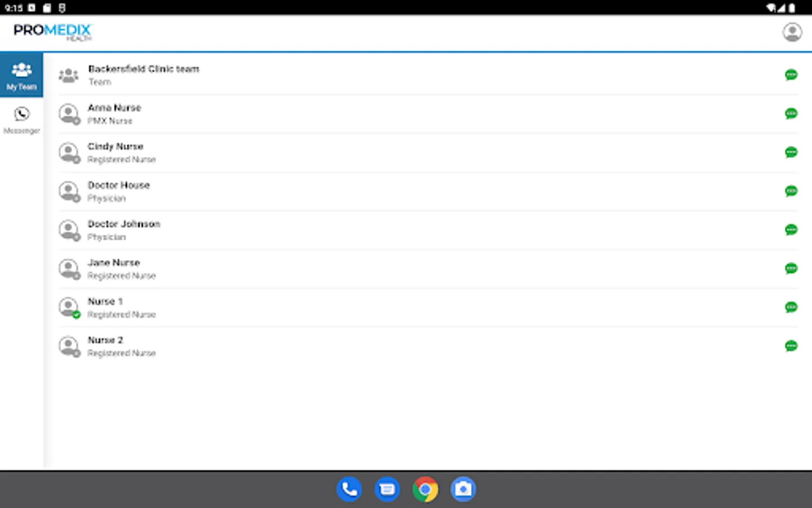Screen dimensions: 812x508
Task: Start chat with Anna Nurse using chat bubble
Action: (791, 114)
